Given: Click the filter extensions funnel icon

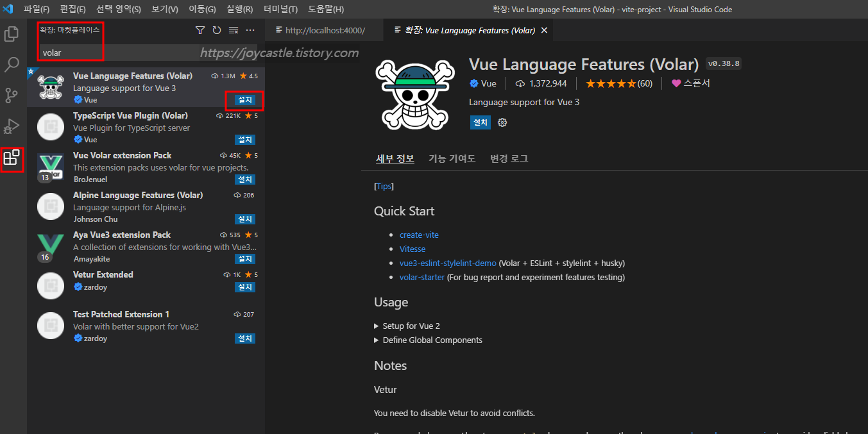Looking at the screenshot, I should coord(200,30).
